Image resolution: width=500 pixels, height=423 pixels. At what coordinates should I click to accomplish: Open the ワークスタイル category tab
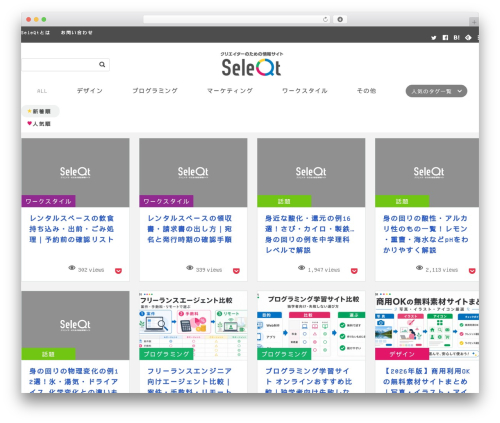tap(305, 91)
